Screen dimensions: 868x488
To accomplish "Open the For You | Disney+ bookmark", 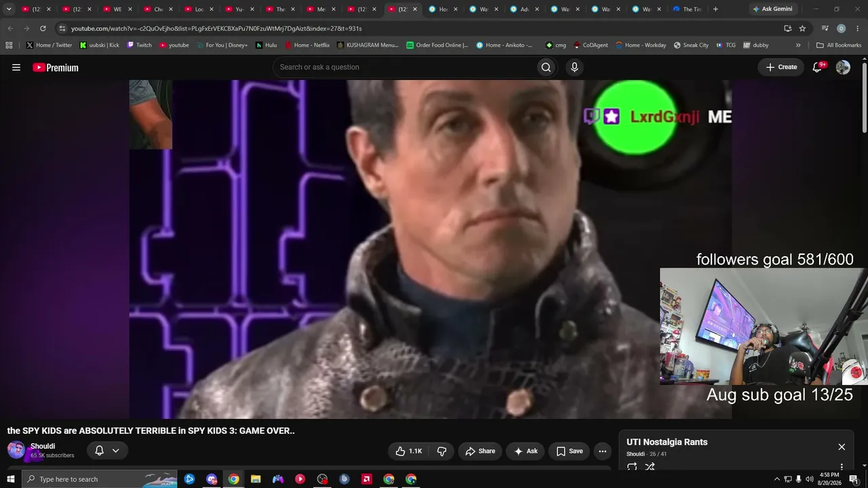I will point(221,45).
